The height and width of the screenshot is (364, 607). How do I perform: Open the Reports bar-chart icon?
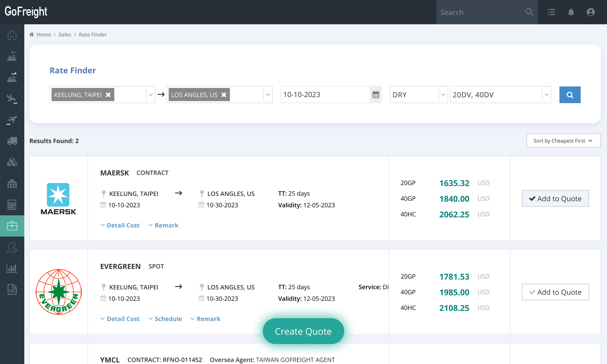pos(12,268)
